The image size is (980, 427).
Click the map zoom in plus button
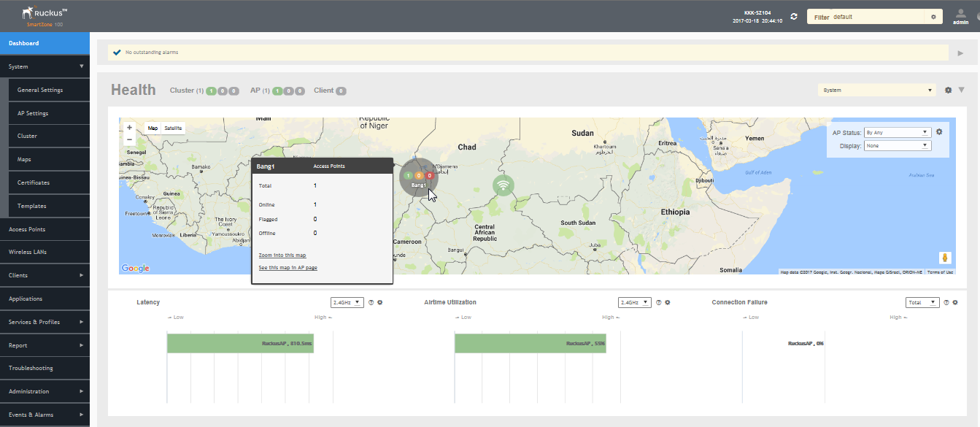(129, 127)
